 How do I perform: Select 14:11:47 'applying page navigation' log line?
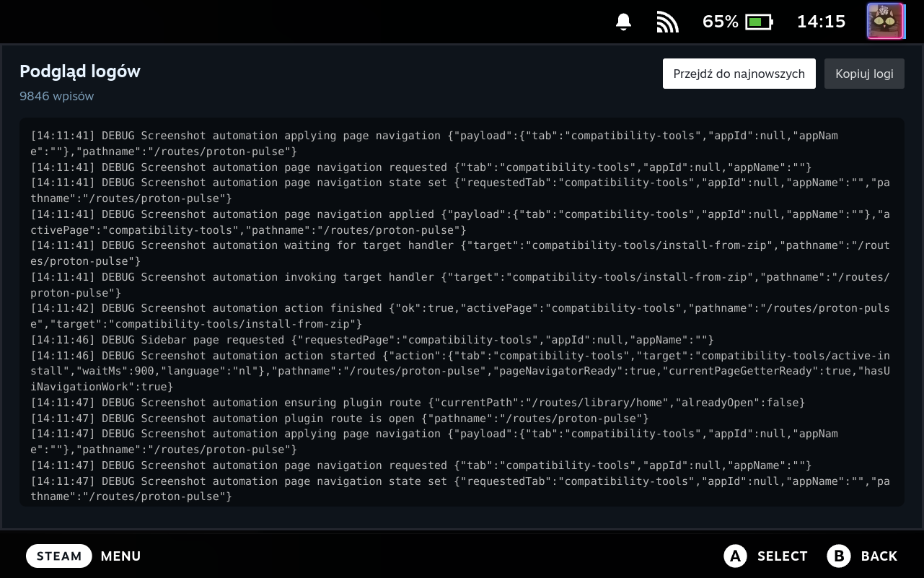tap(434, 442)
